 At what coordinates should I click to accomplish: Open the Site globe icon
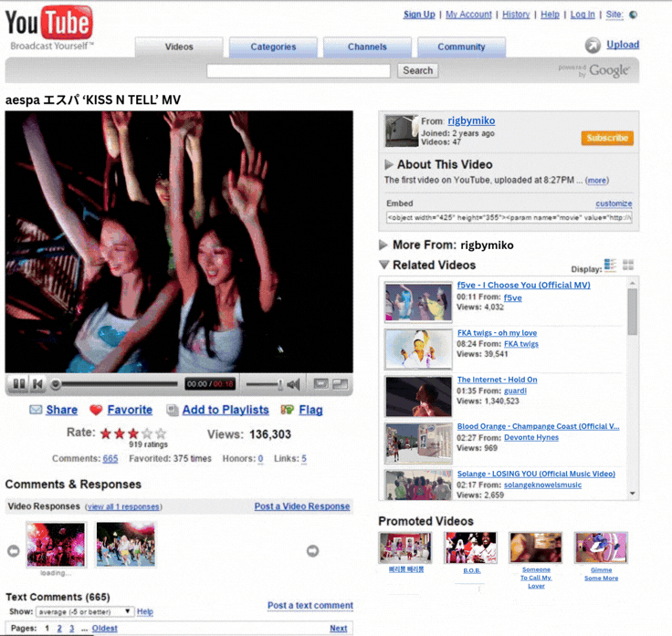coord(633,15)
